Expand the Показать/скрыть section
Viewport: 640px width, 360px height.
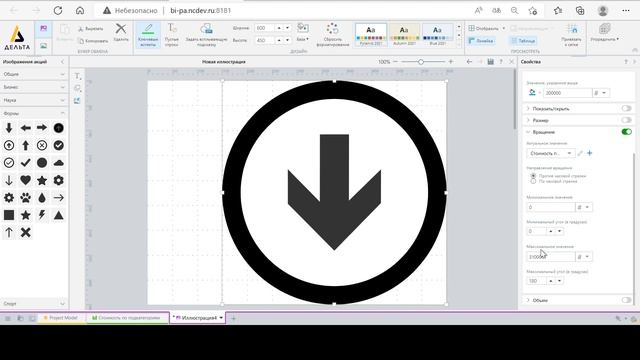click(x=528, y=109)
